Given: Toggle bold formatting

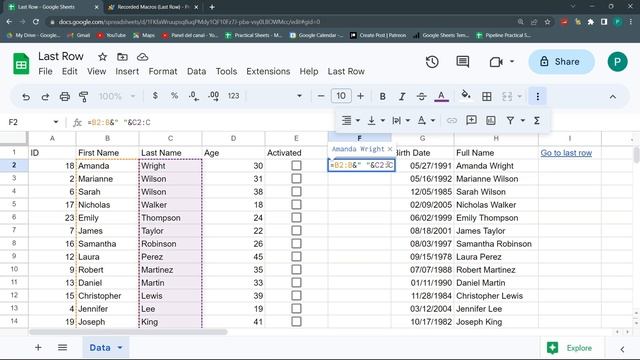Looking at the screenshot, I should (382, 96).
